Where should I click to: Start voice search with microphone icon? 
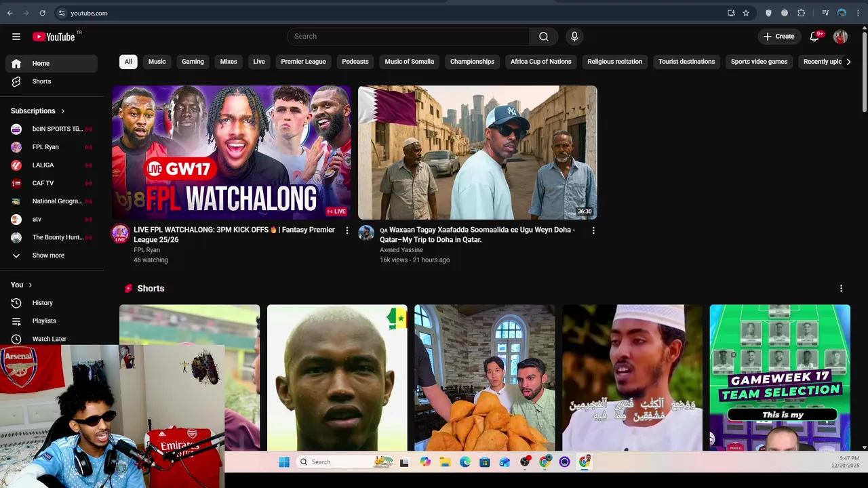coord(574,37)
